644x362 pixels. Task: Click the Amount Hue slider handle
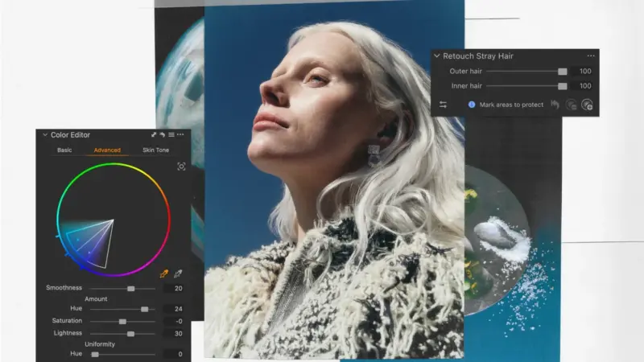click(x=145, y=309)
